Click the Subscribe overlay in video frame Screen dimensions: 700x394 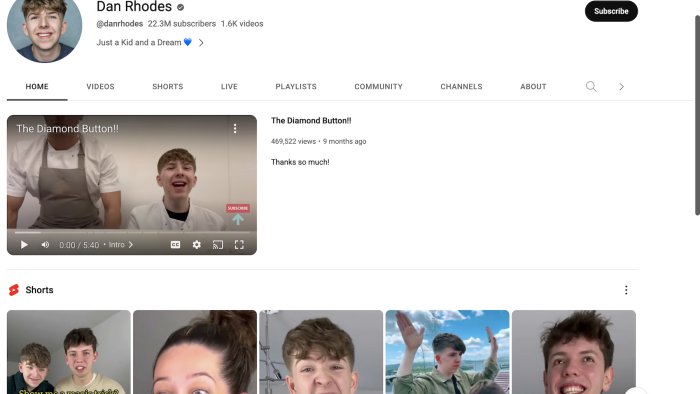coord(238,208)
